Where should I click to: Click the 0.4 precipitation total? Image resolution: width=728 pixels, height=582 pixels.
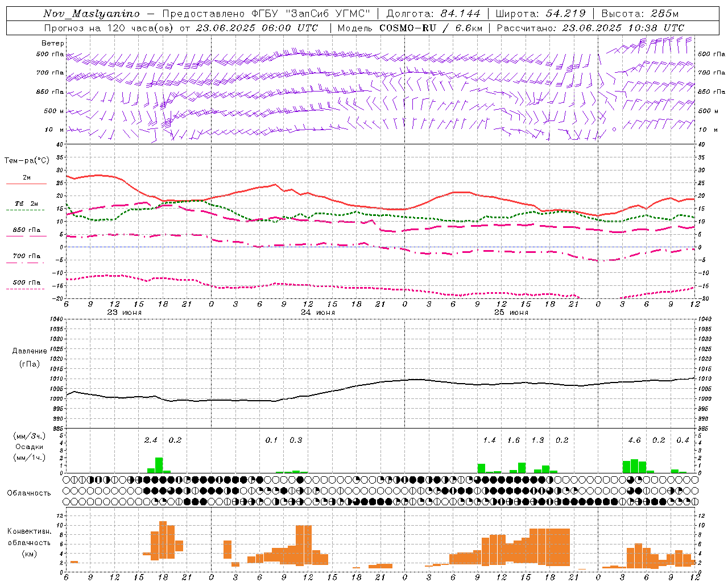[682, 440]
